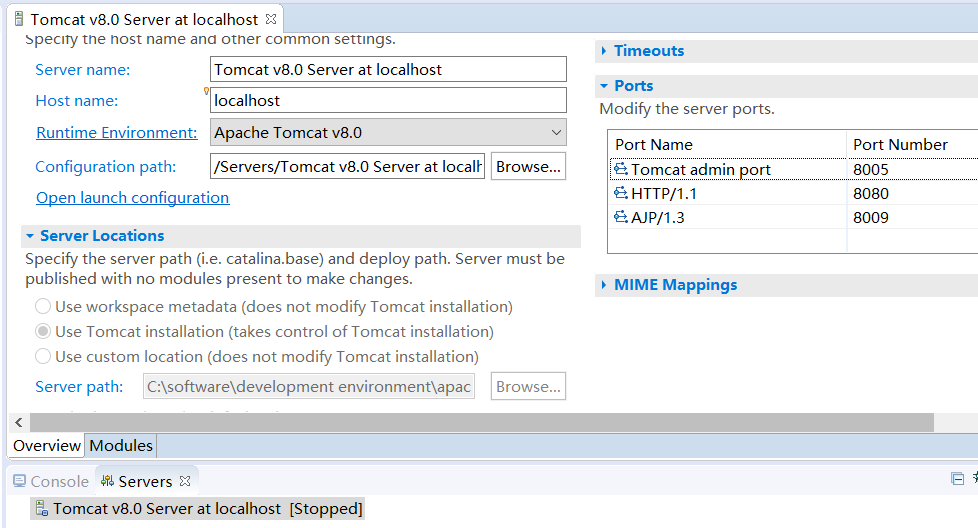Click the Servers view icon
Image resolution: width=978 pixels, height=528 pixels.
pyautogui.click(x=107, y=482)
